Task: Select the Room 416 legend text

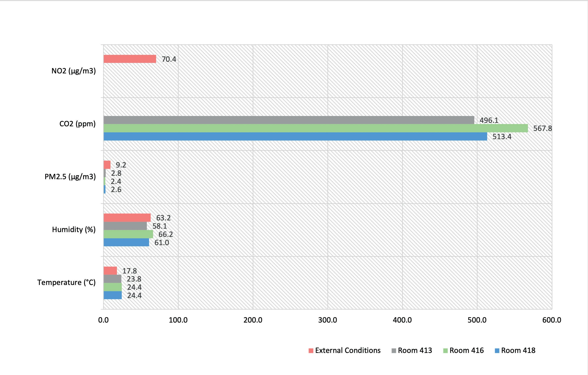Action: point(466,350)
